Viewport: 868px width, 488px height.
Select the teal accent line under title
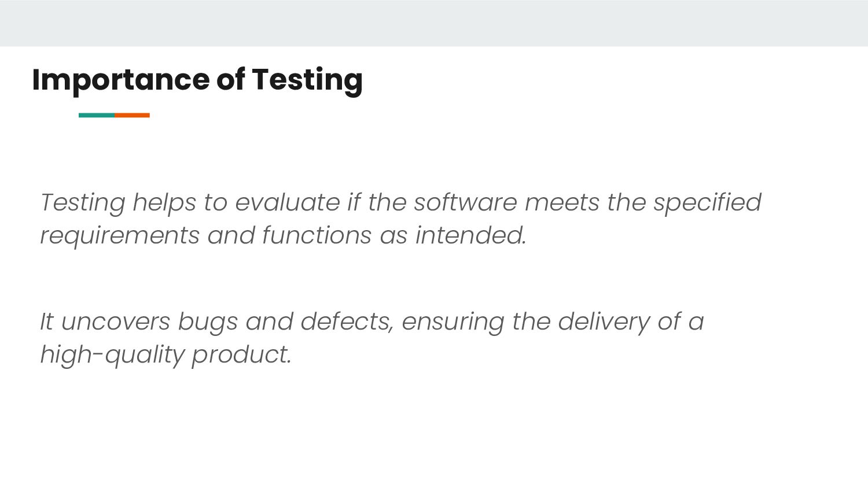tap(96, 115)
